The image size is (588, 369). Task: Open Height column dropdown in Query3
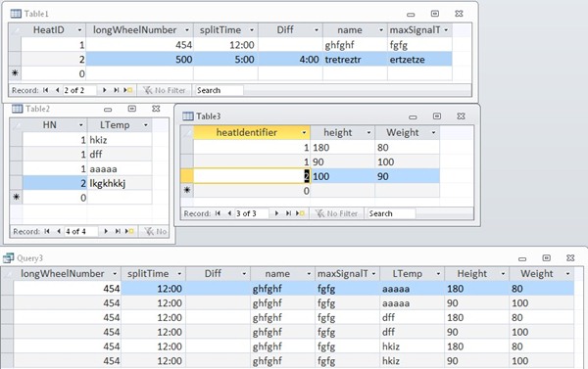[503, 274]
